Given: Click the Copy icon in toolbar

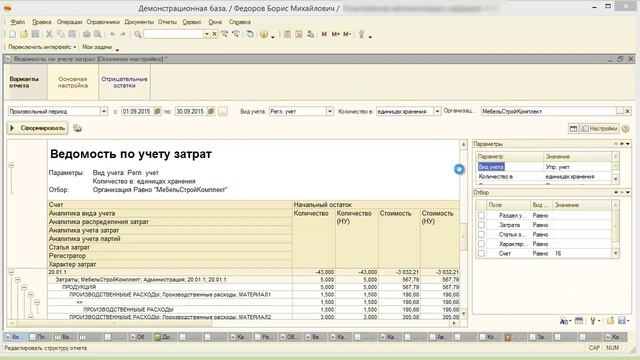Looking at the screenshot, I should 60,34.
